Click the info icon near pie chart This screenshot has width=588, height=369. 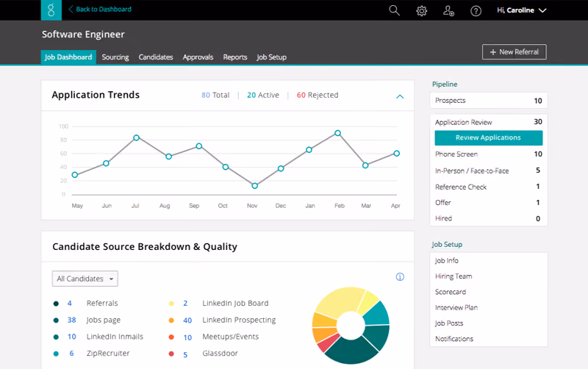coord(400,276)
